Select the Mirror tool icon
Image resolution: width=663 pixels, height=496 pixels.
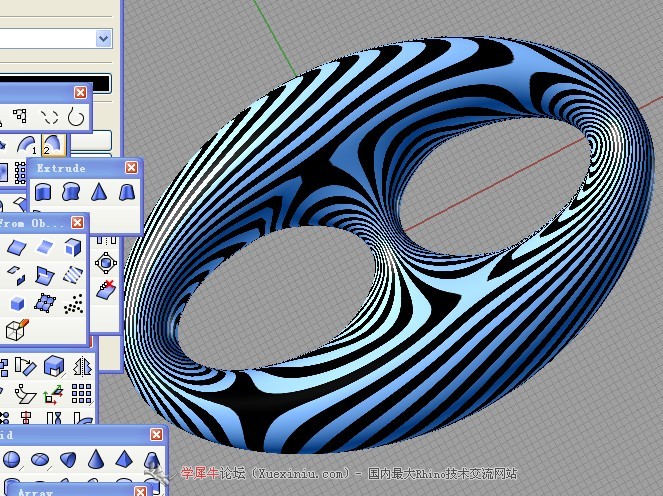click(x=82, y=366)
